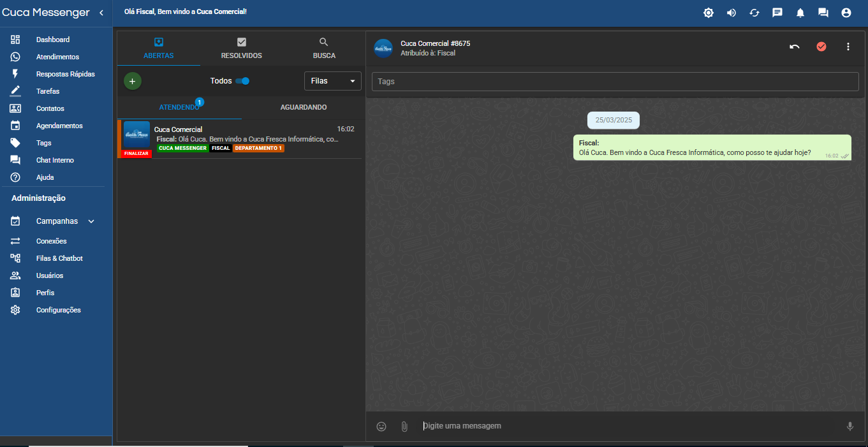
Task: Click the 25/03/2025 date badge
Action: (x=614, y=120)
